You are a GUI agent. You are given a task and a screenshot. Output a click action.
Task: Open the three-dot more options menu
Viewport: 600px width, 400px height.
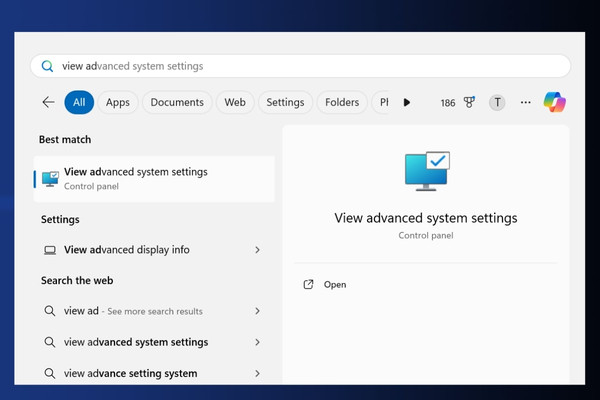click(525, 102)
